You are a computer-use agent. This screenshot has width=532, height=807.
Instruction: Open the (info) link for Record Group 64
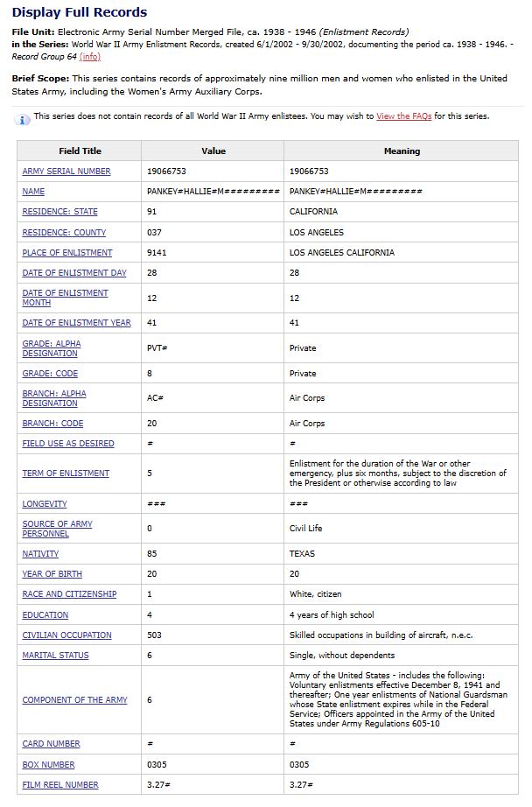[89, 56]
